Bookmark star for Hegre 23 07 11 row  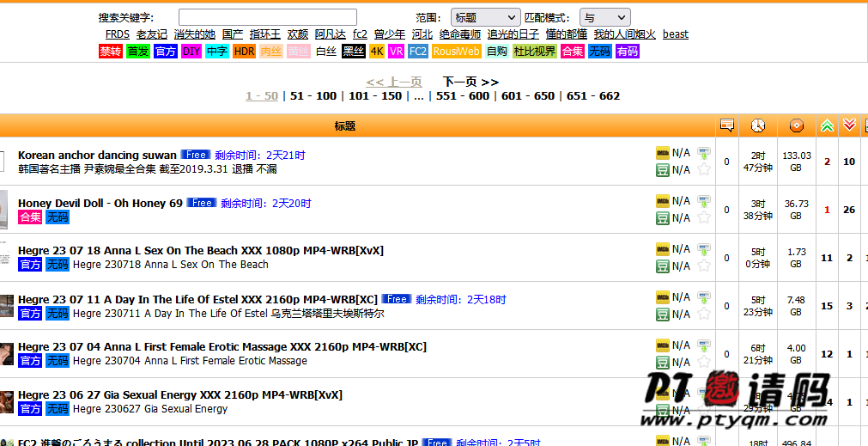tap(704, 314)
